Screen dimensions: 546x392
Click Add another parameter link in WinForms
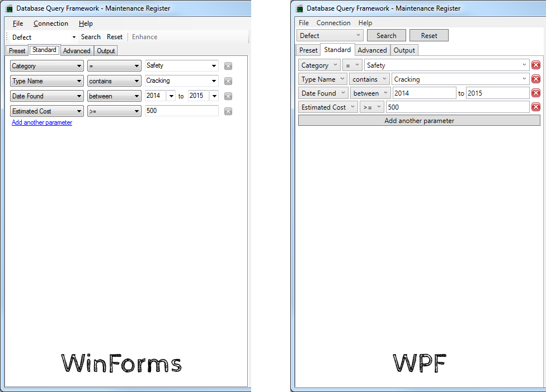42,122
